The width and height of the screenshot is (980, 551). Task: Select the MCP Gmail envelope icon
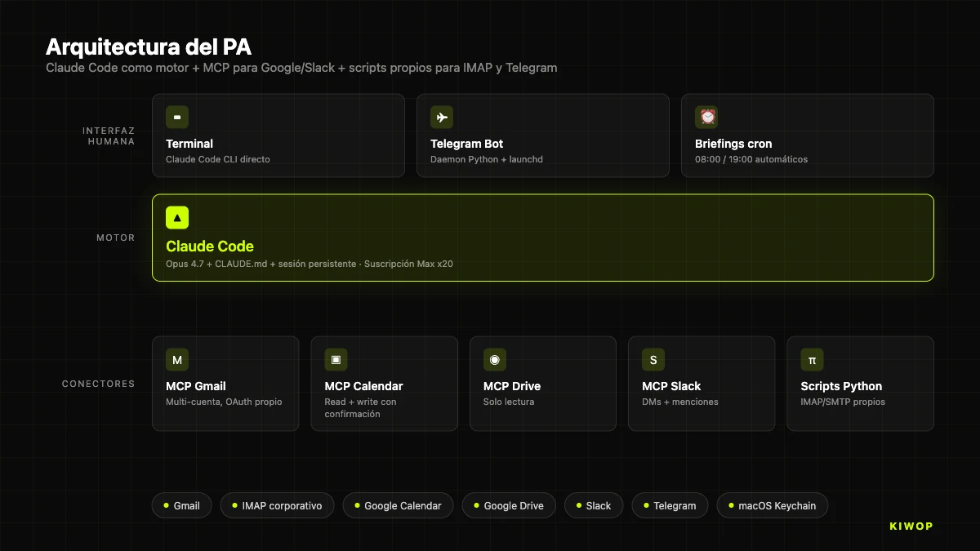click(177, 359)
